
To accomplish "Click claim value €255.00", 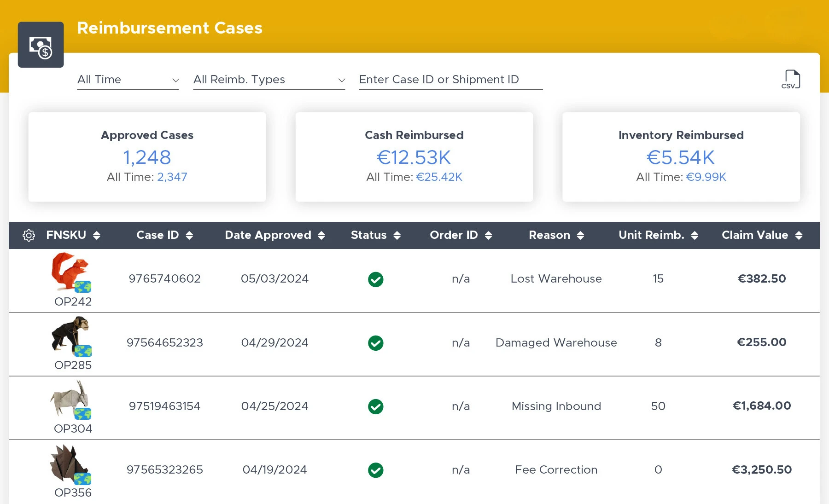I will (762, 342).
